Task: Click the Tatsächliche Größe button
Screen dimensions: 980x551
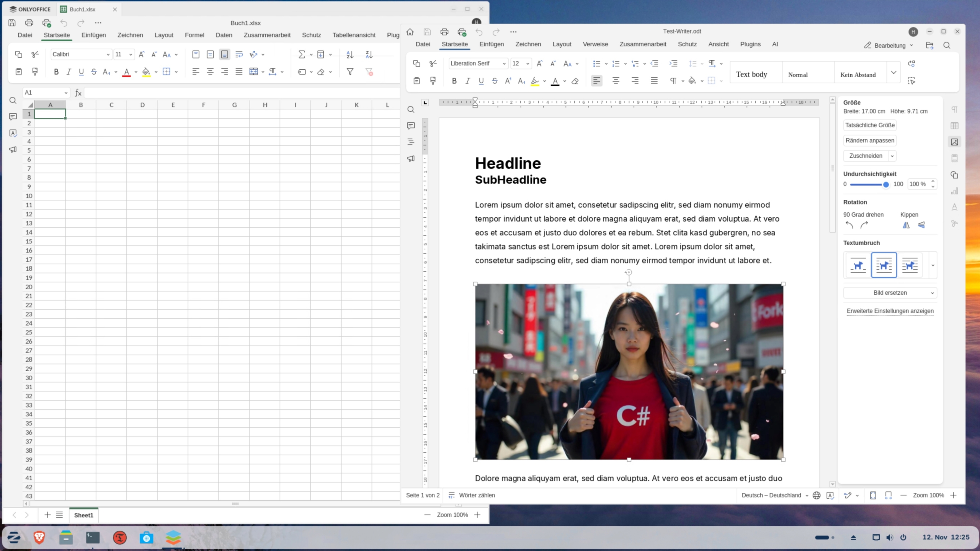Action: click(869, 125)
